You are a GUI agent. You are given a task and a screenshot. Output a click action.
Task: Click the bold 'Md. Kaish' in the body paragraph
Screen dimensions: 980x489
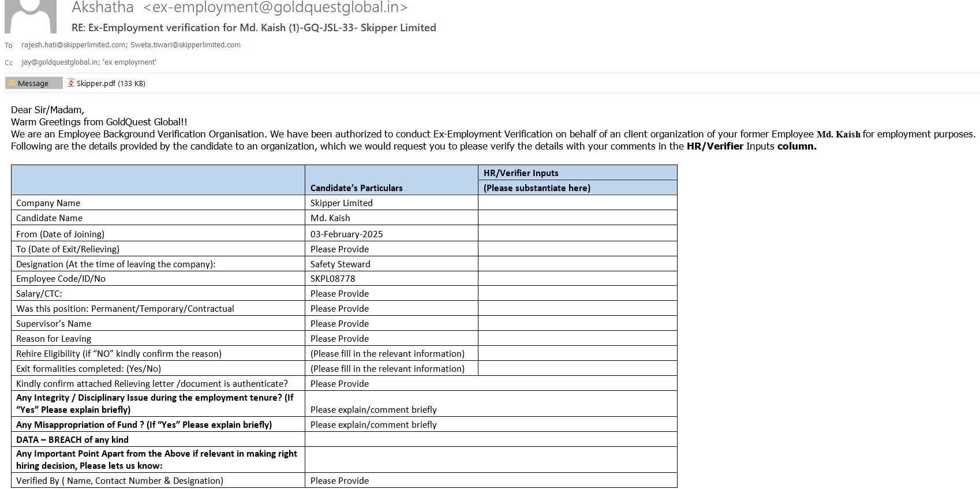(838, 134)
